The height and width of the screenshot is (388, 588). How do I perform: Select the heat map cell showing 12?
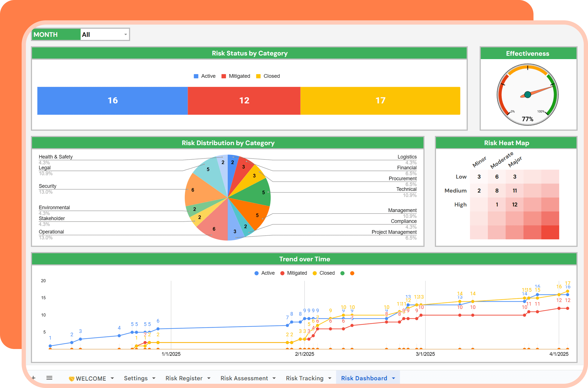click(515, 205)
